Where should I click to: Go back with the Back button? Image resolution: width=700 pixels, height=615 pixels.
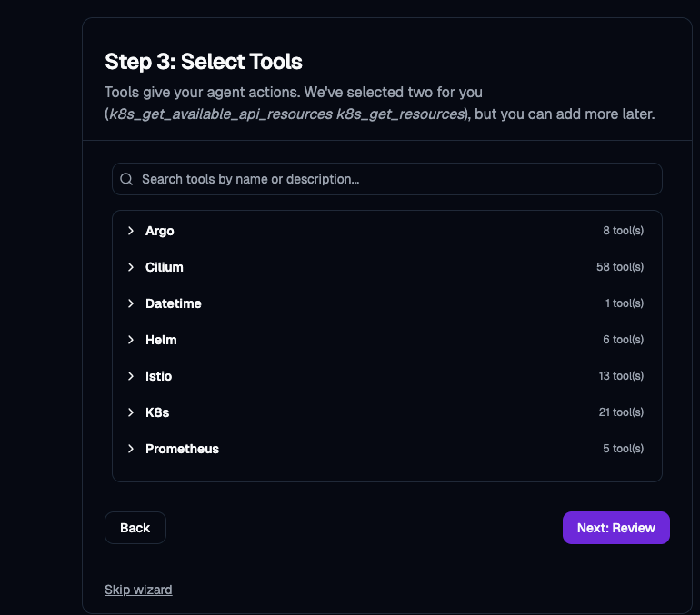pos(135,528)
